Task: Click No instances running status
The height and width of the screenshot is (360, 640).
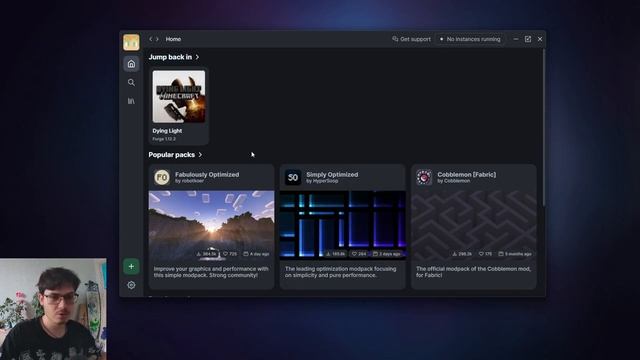Action: [470, 39]
